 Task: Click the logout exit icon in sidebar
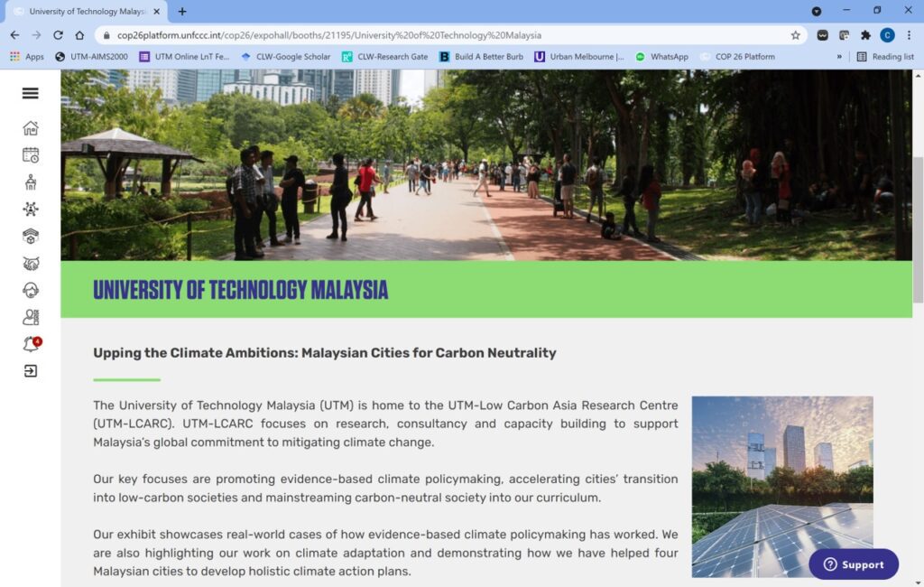(30, 371)
